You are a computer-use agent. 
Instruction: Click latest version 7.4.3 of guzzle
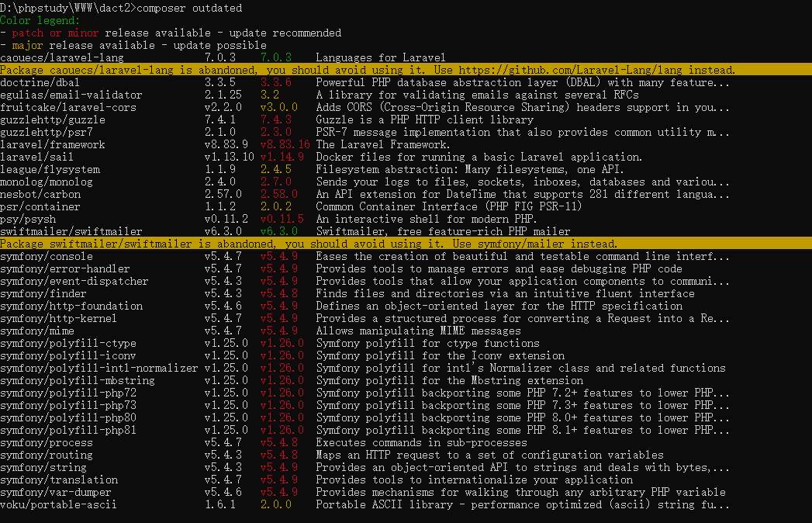[x=276, y=119]
